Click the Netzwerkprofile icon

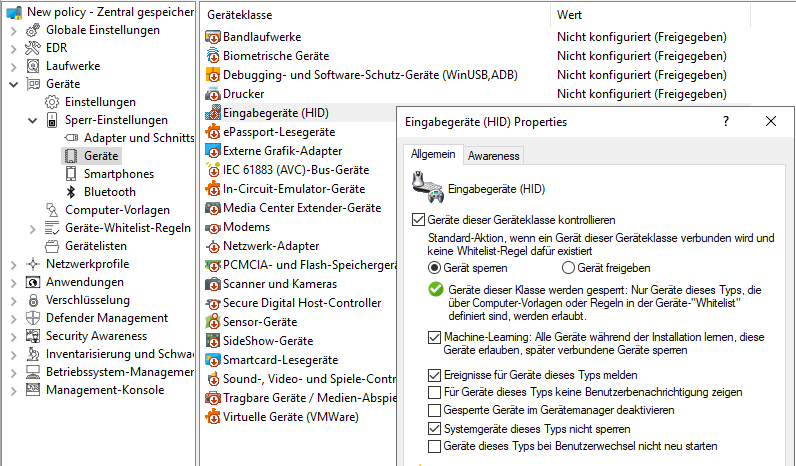coord(33,264)
